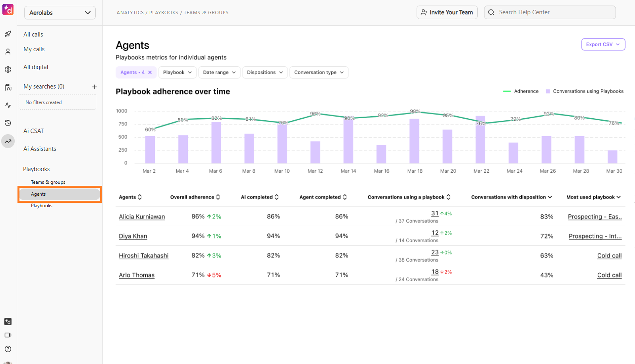The height and width of the screenshot is (364, 635).
Task: Open Ai Assistants section
Action: pyautogui.click(x=40, y=149)
